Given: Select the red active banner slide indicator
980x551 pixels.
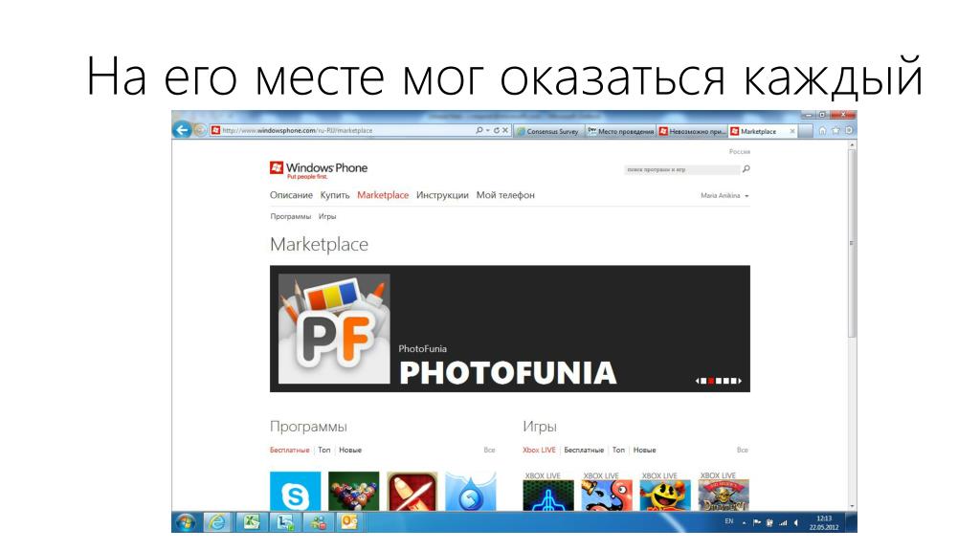Looking at the screenshot, I should [711, 381].
